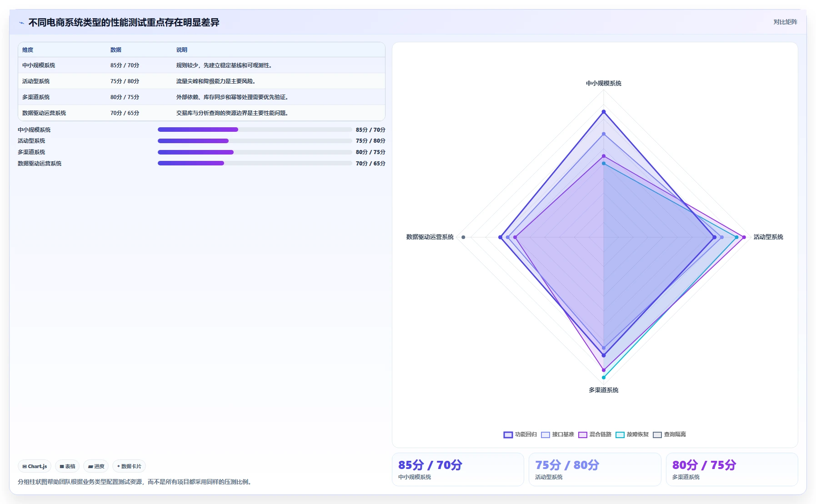This screenshot has width=816, height=504.
Task: Click radar axis label 多渠道系统
Action: (x=604, y=390)
